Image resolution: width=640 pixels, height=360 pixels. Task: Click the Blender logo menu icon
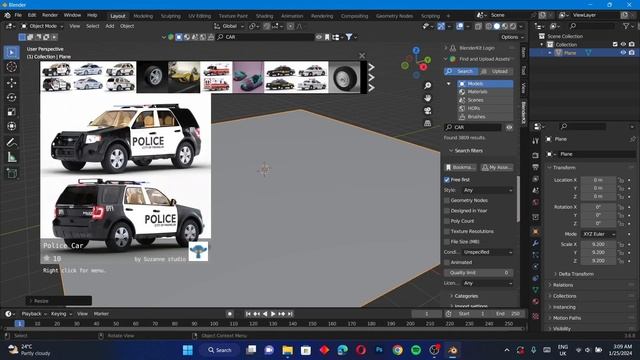(x=7, y=16)
